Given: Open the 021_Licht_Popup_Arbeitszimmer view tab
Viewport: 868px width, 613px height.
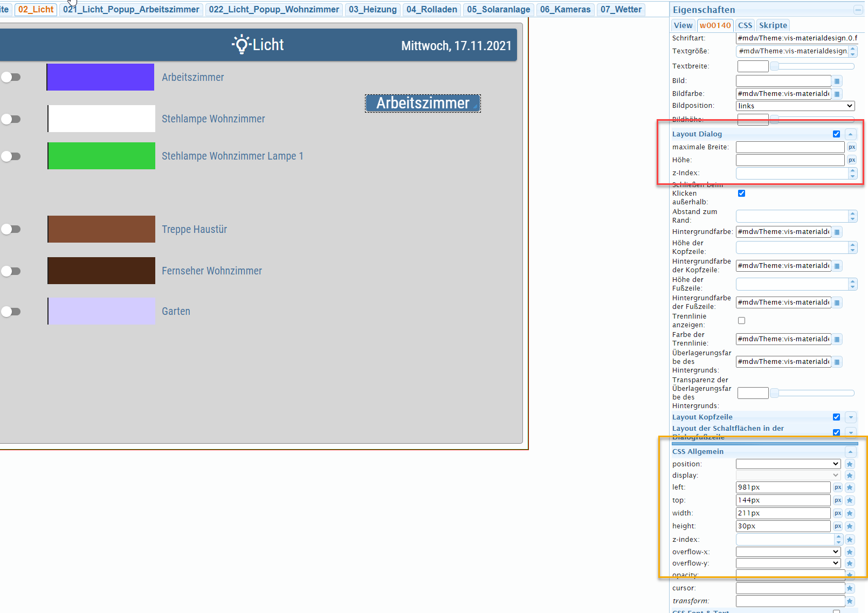Looking at the screenshot, I should pos(131,10).
